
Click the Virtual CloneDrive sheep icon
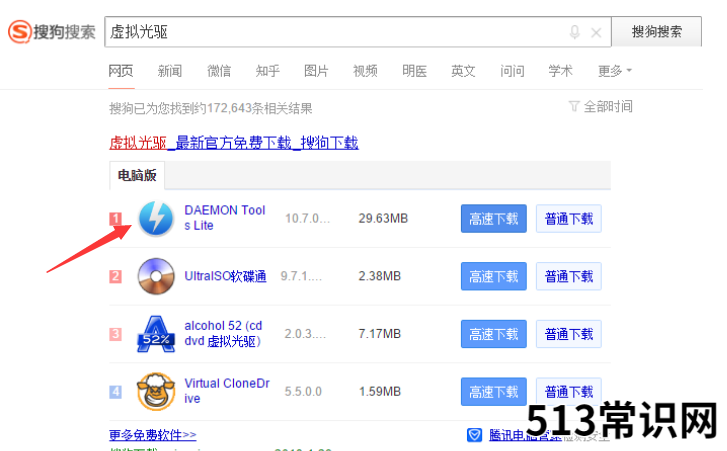pos(156,392)
